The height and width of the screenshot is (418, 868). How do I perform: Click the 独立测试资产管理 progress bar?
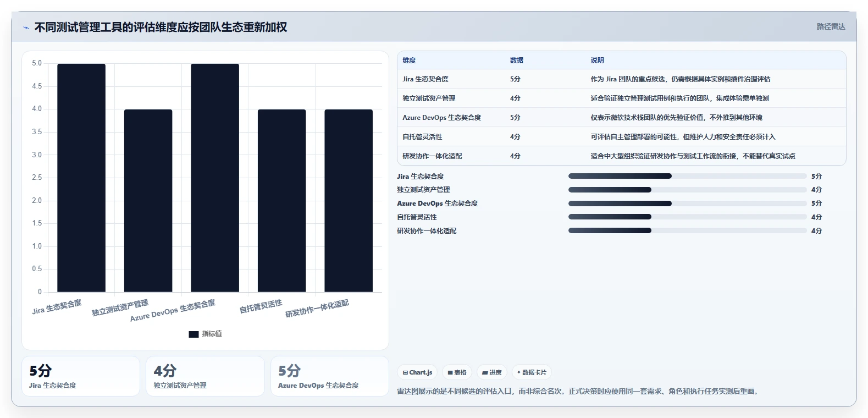click(x=687, y=190)
